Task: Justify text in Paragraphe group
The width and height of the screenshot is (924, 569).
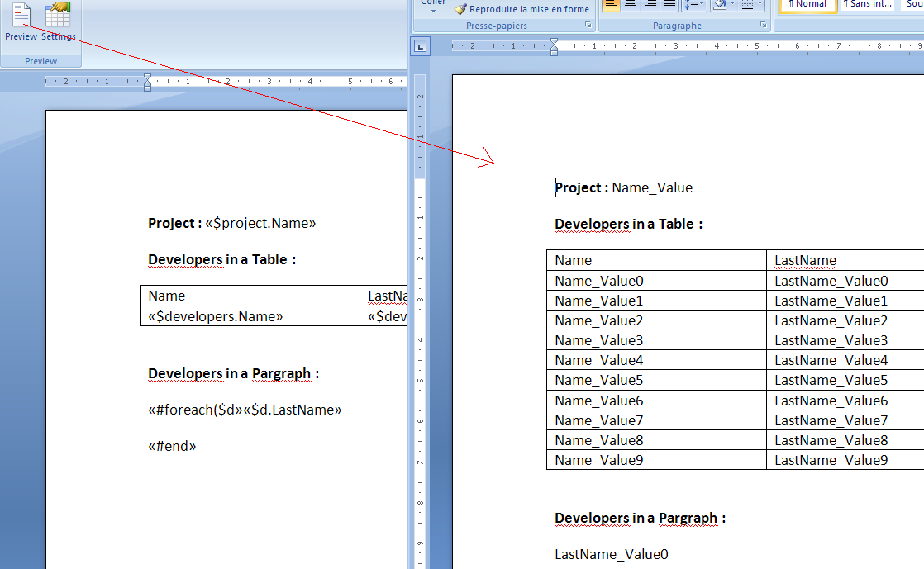Action: [x=669, y=5]
